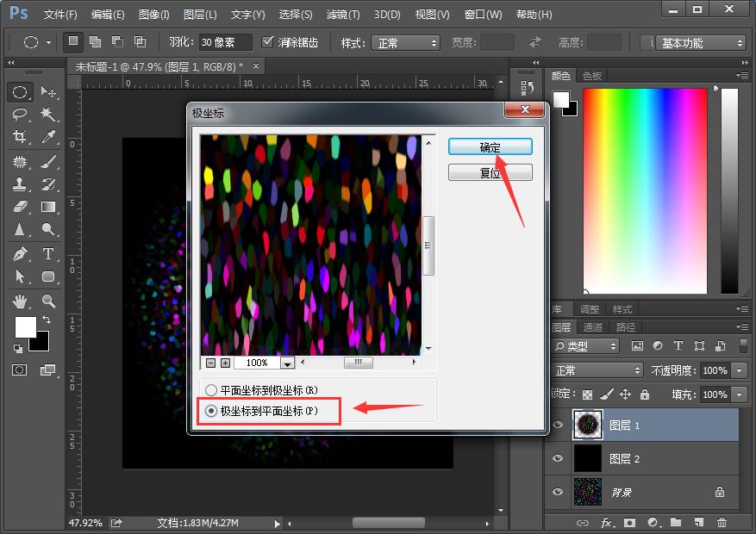Select the Zoom tool in toolbox
Image resolution: width=756 pixels, height=534 pixels.
tap(48, 301)
